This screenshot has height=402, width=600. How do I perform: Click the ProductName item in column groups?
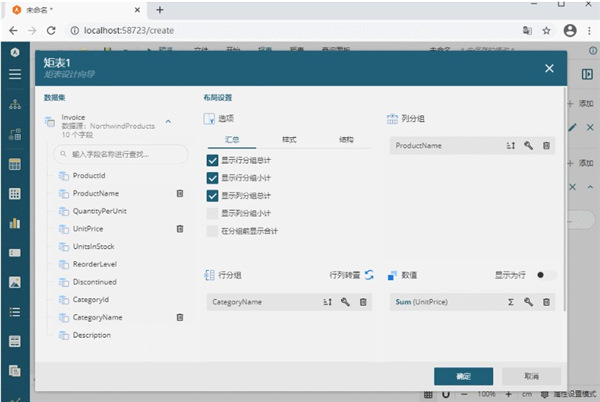point(472,145)
